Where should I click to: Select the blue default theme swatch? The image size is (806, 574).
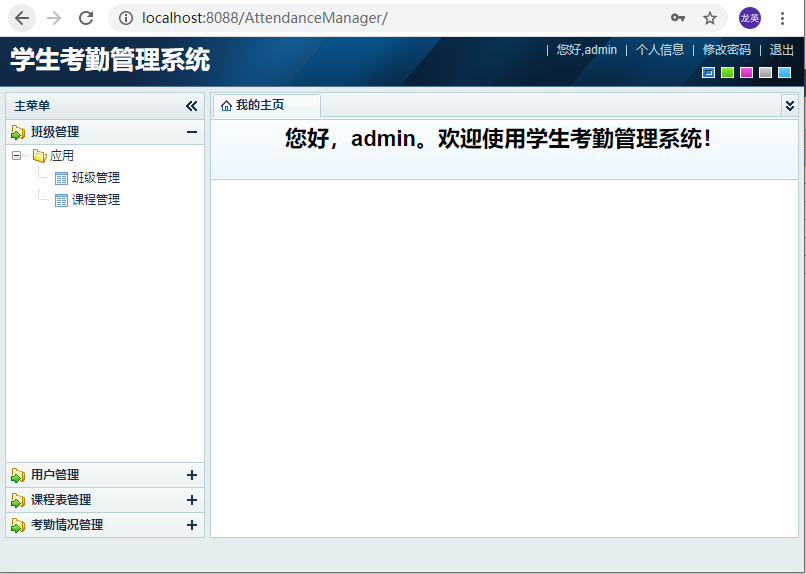click(x=708, y=72)
